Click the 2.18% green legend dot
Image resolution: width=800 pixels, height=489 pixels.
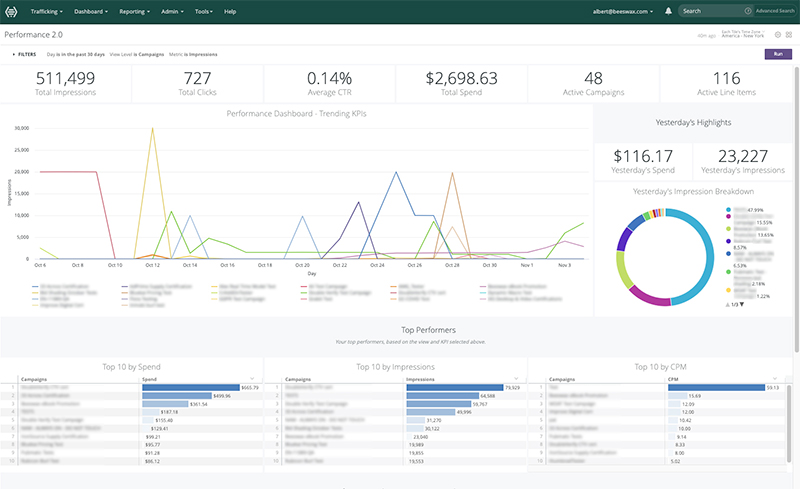point(729,272)
